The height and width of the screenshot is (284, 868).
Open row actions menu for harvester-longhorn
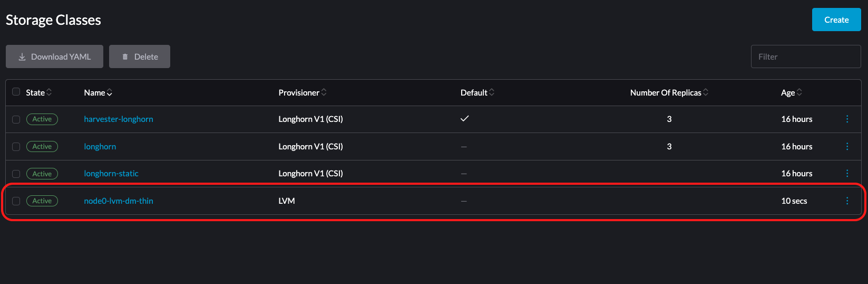tap(847, 119)
